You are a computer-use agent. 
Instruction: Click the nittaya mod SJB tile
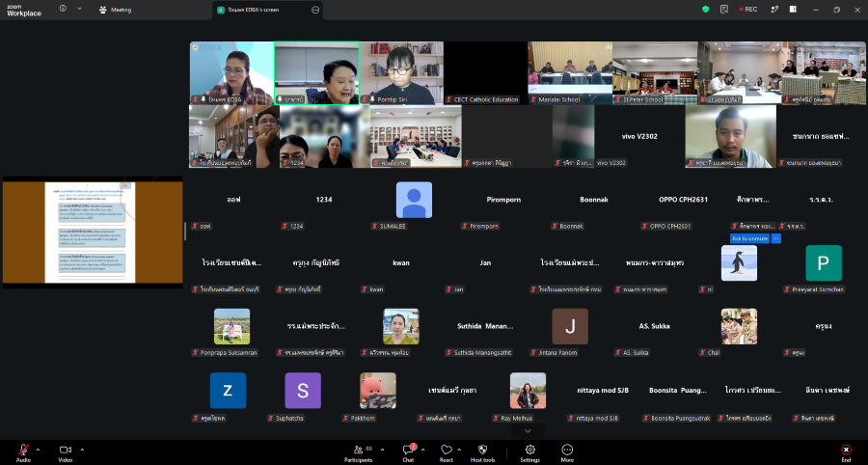coord(602,391)
